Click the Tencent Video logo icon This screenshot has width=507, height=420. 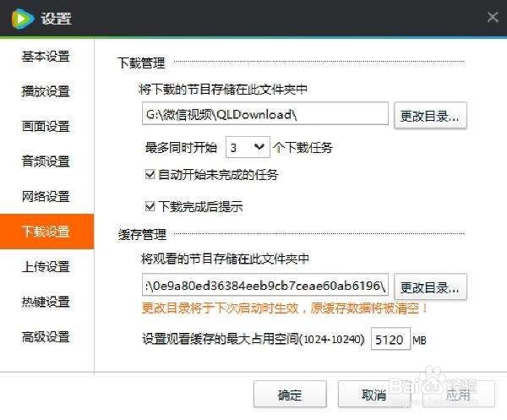22,19
